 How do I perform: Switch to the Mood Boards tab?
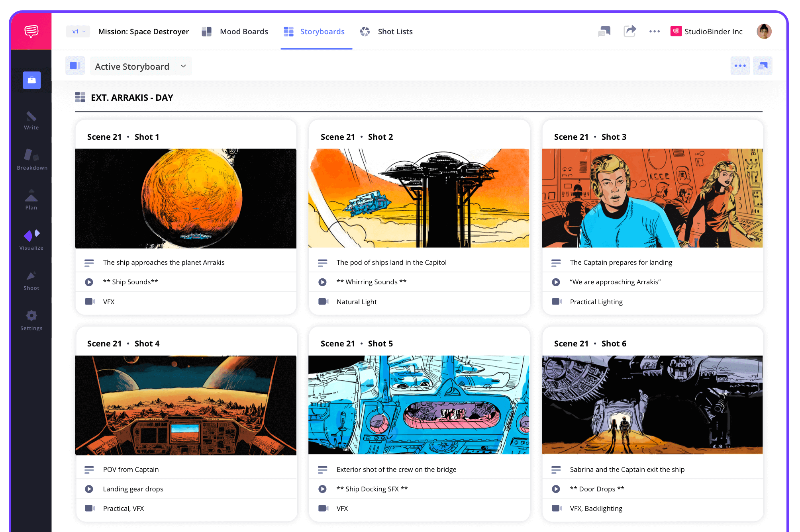click(243, 31)
